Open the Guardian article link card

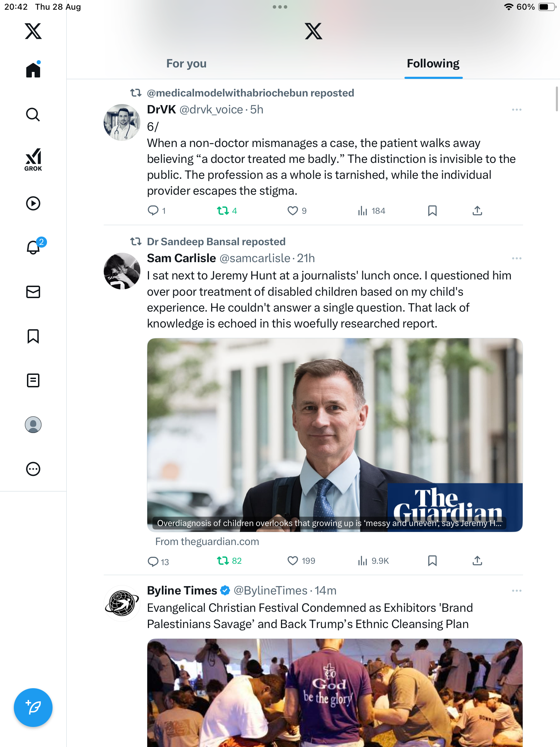pos(335,435)
